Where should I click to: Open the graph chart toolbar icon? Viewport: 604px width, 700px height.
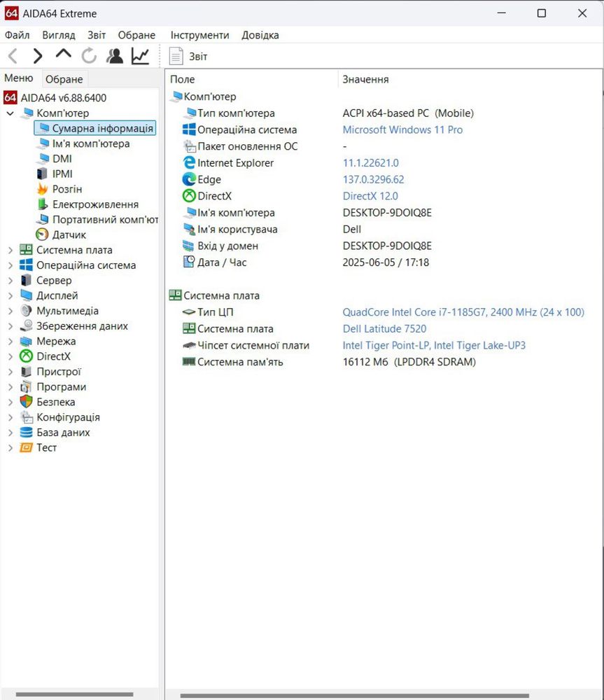coord(140,56)
